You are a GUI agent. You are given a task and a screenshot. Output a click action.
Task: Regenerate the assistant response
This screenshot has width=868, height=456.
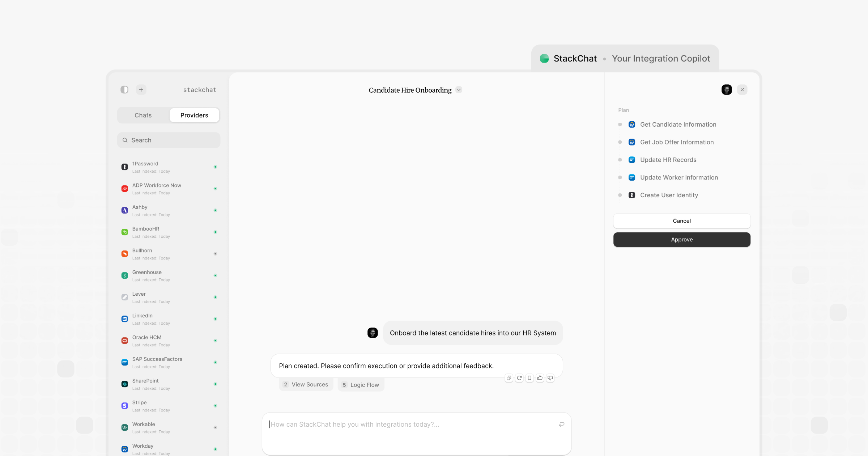tap(519, 378)
